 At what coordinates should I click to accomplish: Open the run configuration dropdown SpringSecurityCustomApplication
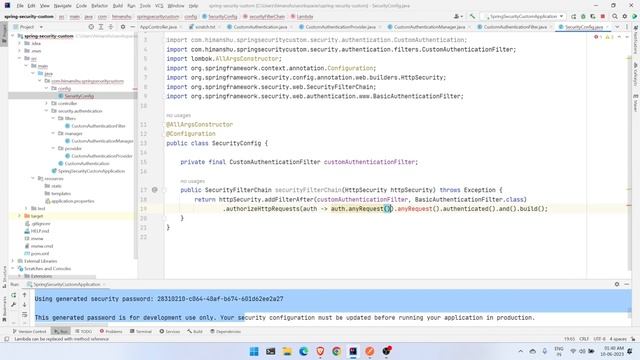pyautogui.click(x=524, y=16)
